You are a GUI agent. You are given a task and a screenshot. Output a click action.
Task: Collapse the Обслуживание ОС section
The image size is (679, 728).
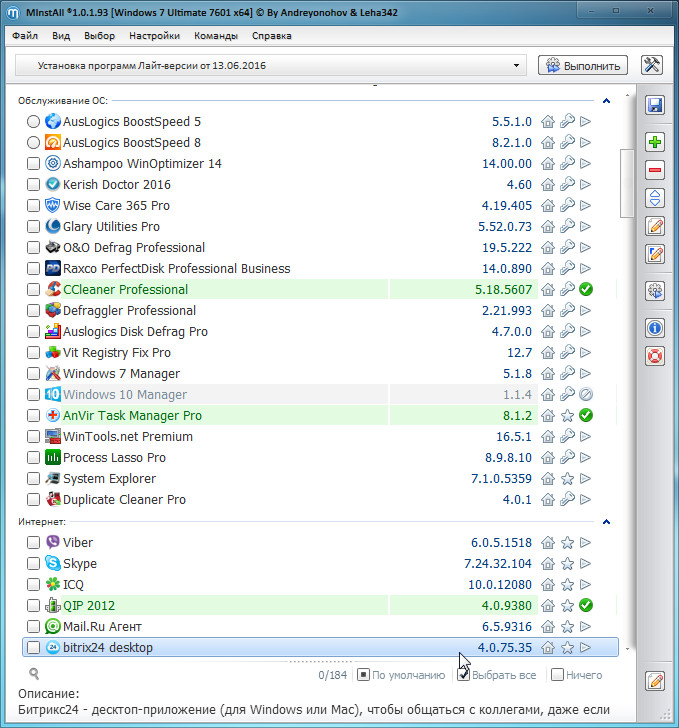click(606, 101)
